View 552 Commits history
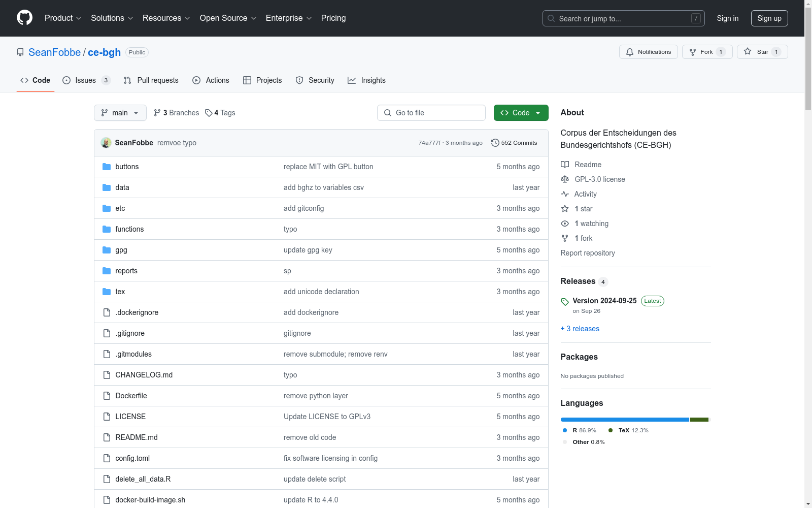 [514, 143]
